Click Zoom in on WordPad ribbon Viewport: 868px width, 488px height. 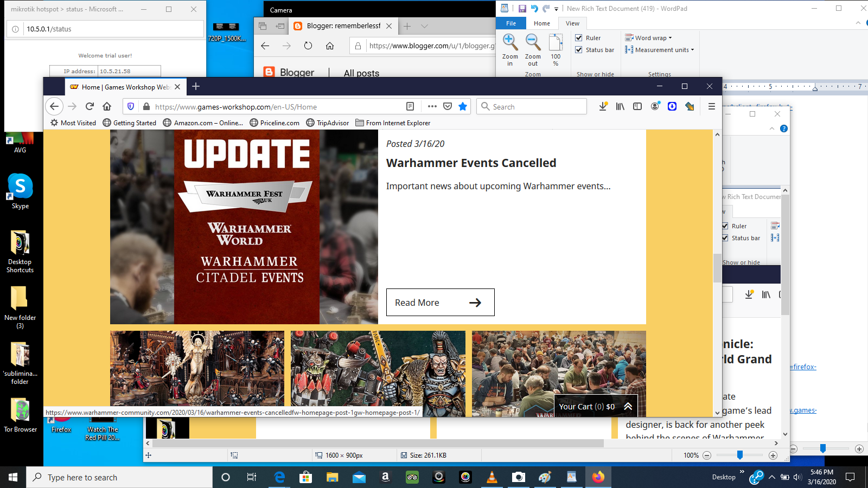(x=510, y=49)
